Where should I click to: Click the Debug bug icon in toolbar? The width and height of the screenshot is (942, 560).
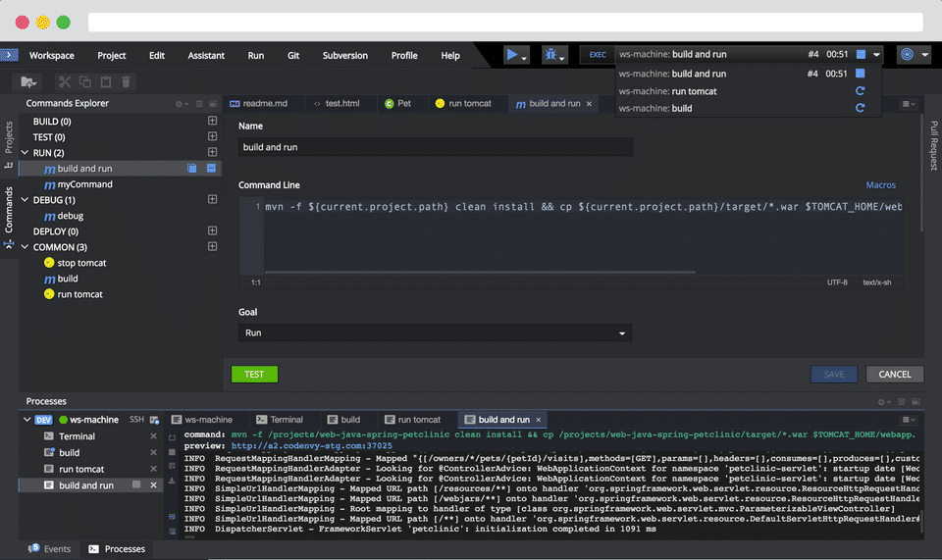click(x=550, y=56)
